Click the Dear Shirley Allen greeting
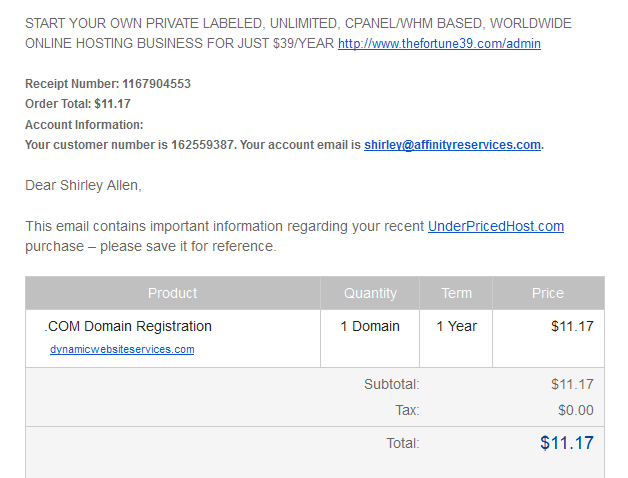This screenshot has height=478, width=628. tap(83, 185)
